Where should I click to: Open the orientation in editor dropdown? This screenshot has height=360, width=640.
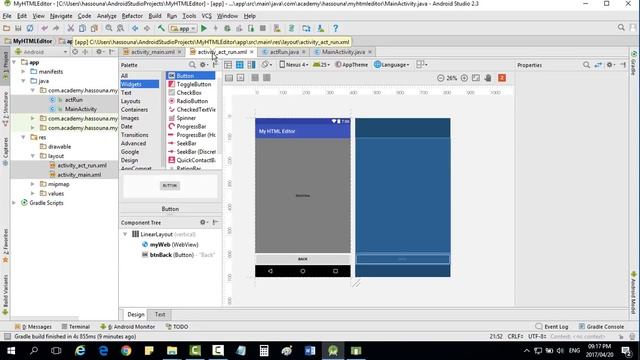[267, 64]
